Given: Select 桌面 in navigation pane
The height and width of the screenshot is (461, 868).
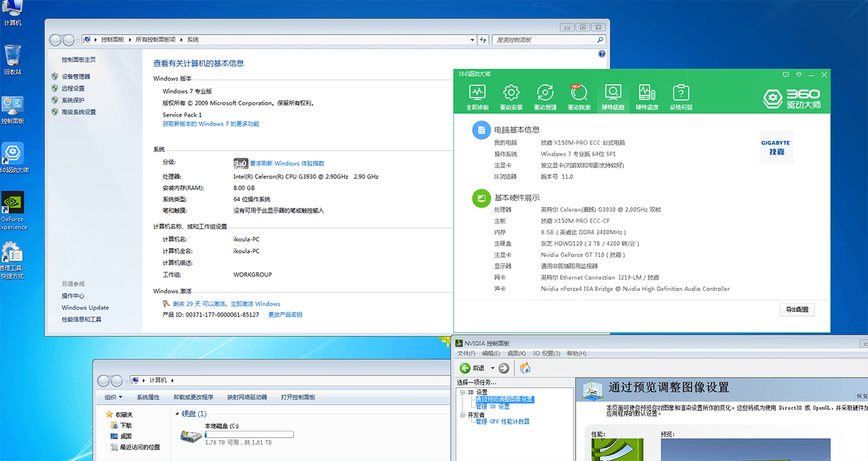Looking at the screenshot, I should pyautogui.click(x=121, y=436).
